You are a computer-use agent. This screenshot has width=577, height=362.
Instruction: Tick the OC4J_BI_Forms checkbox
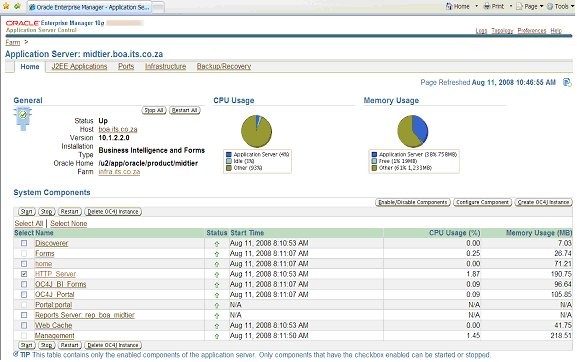tap(24, 284)
